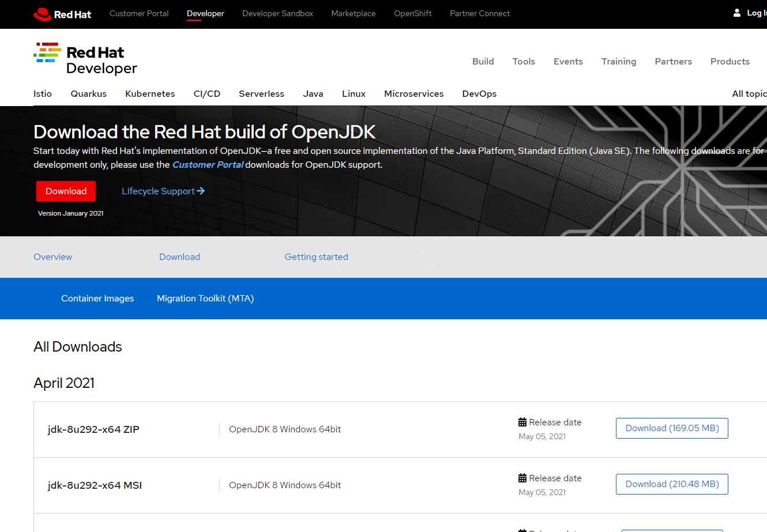The width and height of the screenshot is (767, 532).
Task: Click May 05, 2021 date in ZIP row
Action: click(542, 436)
